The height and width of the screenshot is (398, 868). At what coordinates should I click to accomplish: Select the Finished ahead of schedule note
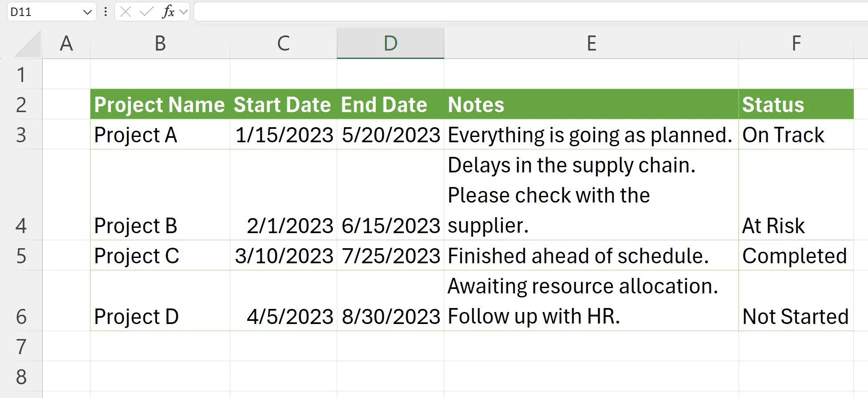(591, 256)
